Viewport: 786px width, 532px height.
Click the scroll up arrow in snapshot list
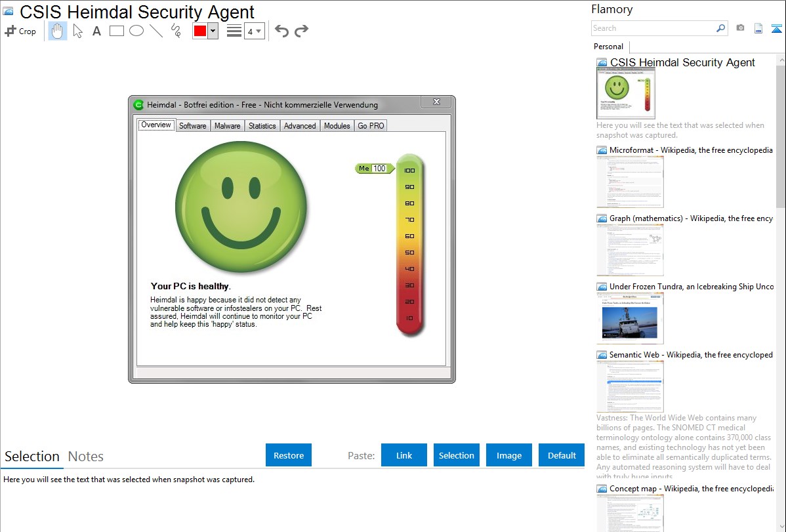coord(781,60)
